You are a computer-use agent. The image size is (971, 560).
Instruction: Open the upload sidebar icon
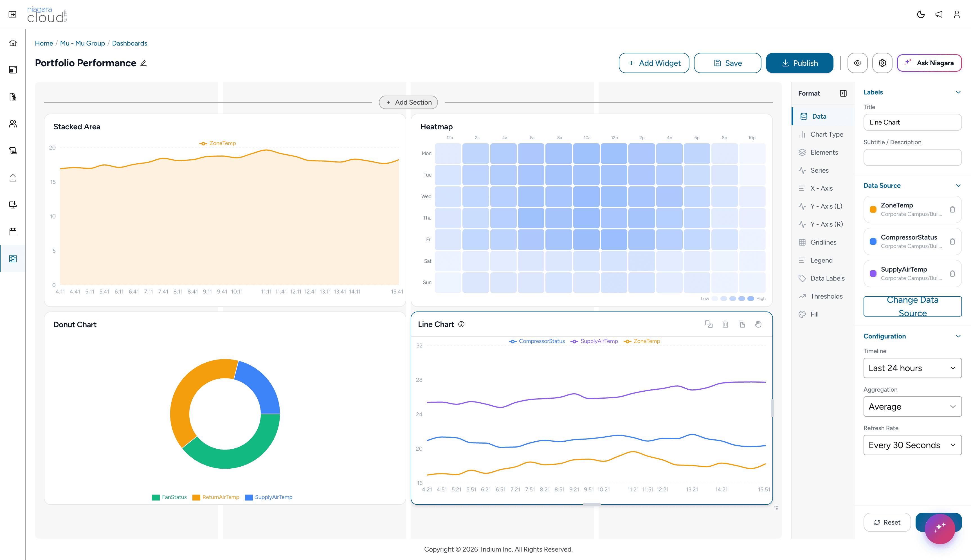pos(13,178)
